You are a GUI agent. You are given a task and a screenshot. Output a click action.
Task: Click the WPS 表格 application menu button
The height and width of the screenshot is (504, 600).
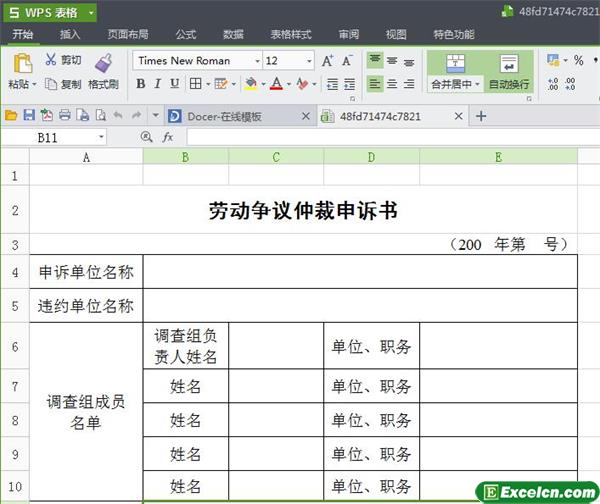tap(48, 11)
